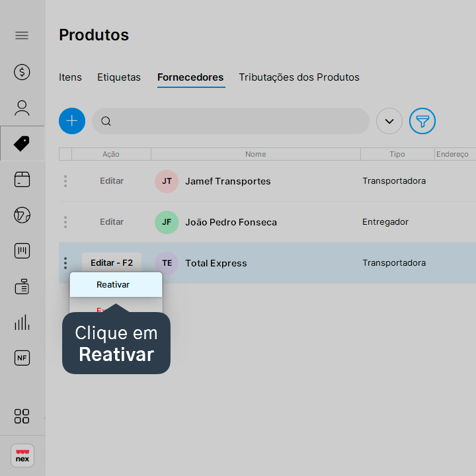This screenshot has width=476, height=476.
Task: Click Editar for Jamef Transportes
Action: (x=112, y=181)
